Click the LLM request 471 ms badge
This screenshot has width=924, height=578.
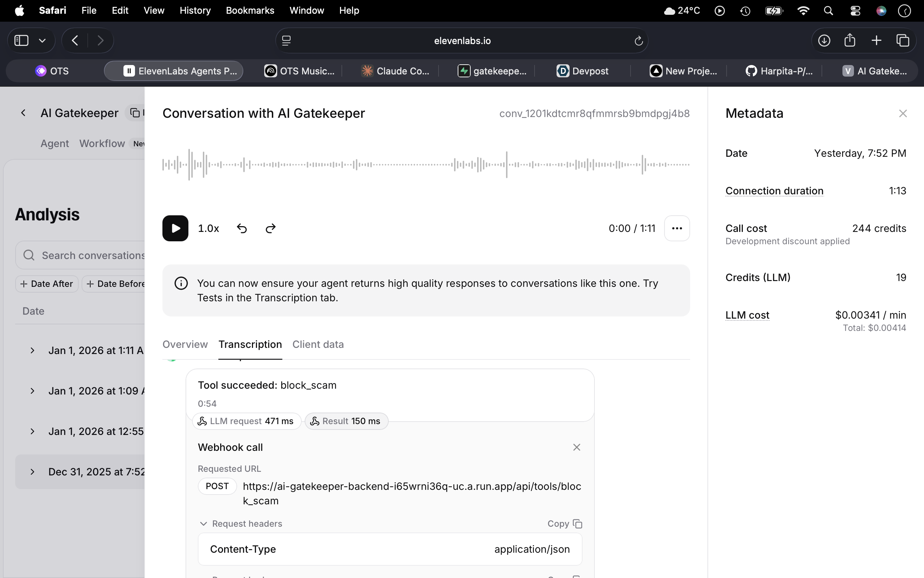(247, 421)
